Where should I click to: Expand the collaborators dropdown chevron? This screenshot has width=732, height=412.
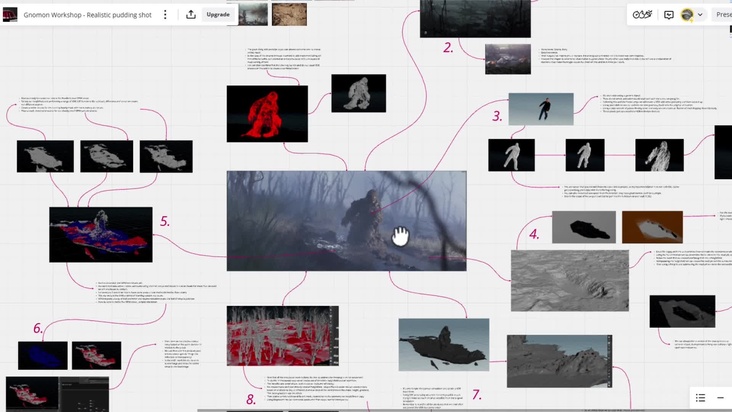pyautogui.click(x=700, y=15)
